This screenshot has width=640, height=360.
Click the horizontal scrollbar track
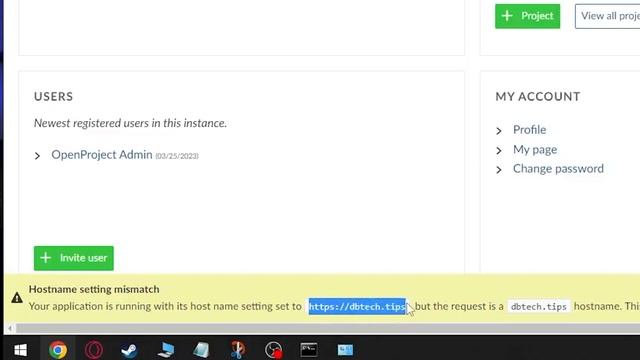tap(328, 328)
